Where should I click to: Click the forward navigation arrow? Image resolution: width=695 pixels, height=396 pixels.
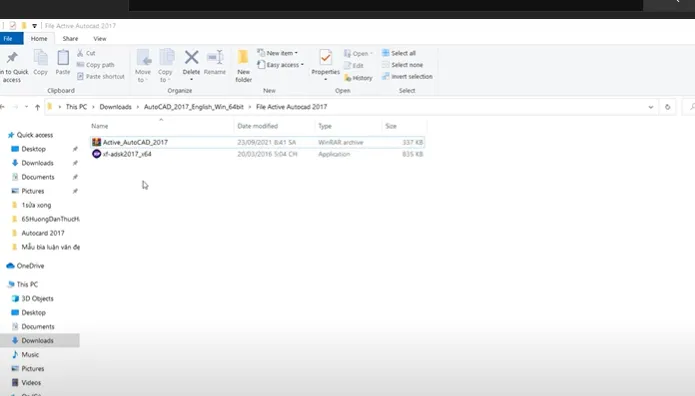[x=16, y=107]
